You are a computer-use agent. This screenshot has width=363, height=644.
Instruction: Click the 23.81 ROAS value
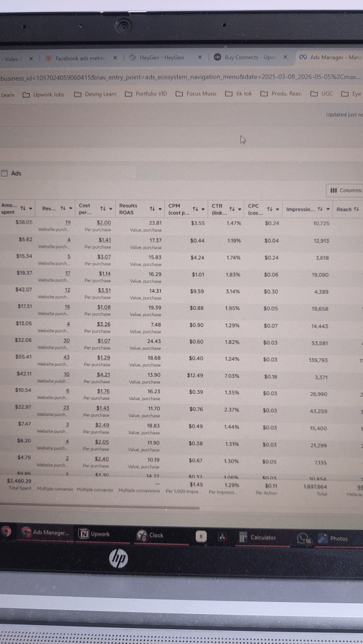point(155,223)
